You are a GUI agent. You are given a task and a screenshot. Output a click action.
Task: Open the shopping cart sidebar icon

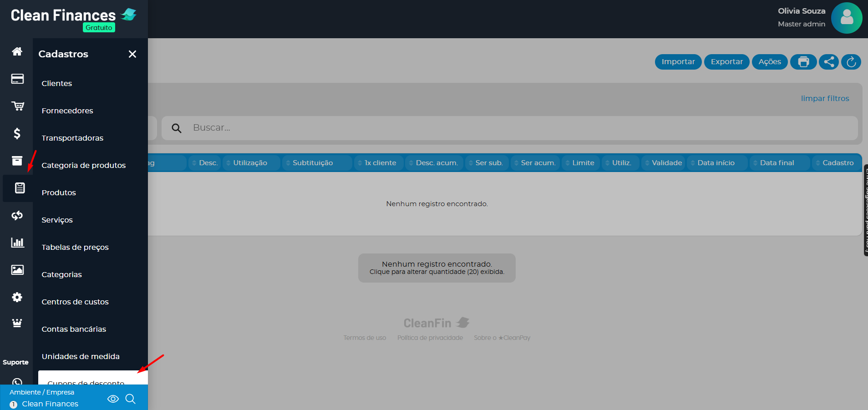(17, 106)
